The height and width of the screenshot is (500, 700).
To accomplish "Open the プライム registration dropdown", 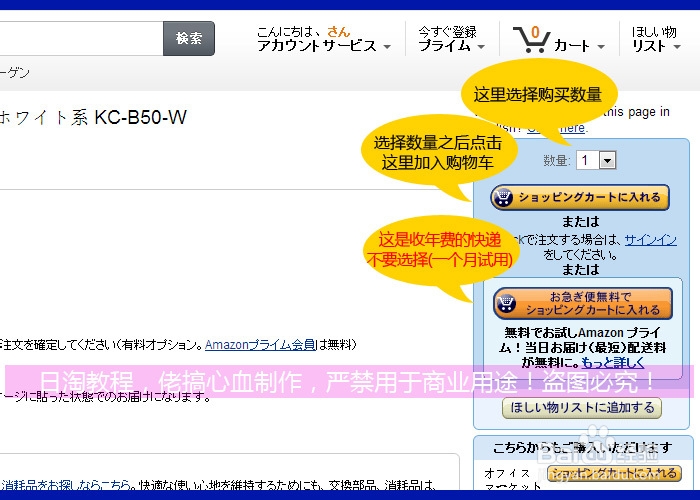I will (451, 39).
